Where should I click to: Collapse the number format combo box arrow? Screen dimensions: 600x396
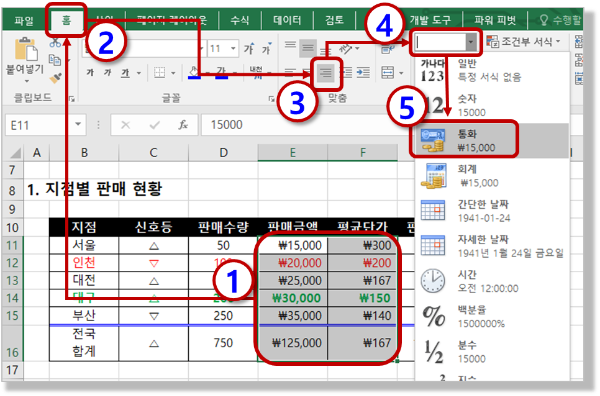tap(471, 42)
